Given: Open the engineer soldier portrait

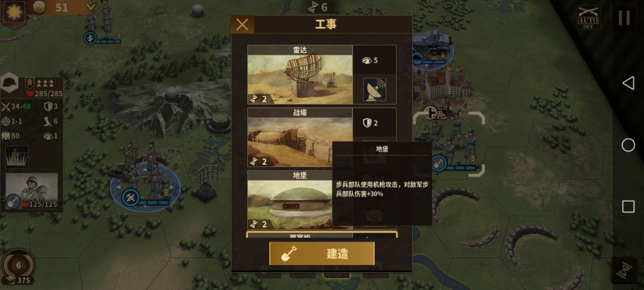Looking at the screenshot, I should pos(32,191).
